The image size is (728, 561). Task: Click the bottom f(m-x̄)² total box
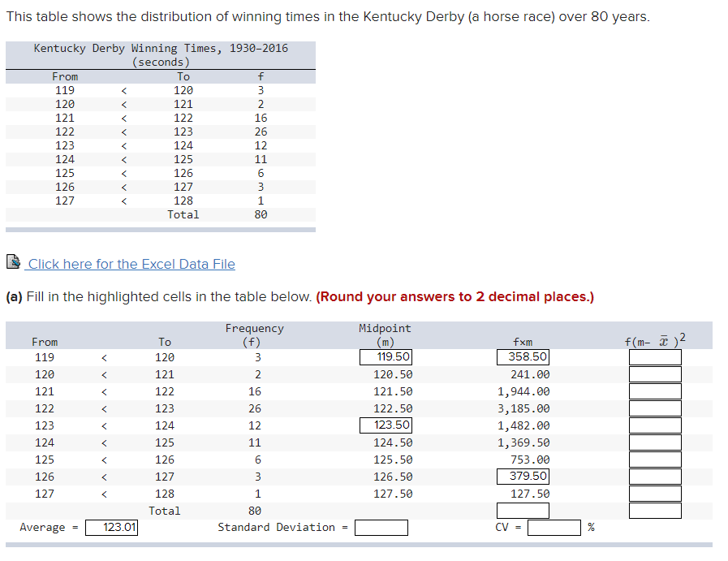tap(656, 511)
